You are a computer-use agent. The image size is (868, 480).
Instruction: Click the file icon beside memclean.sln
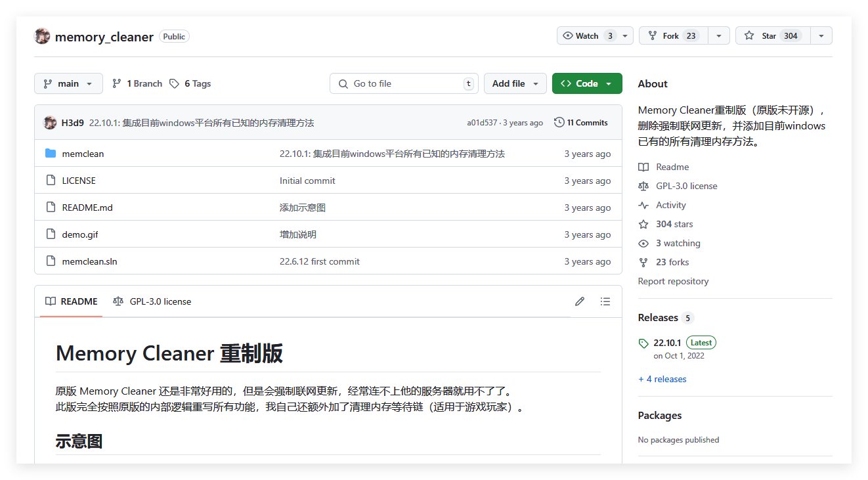coord(51,261)
